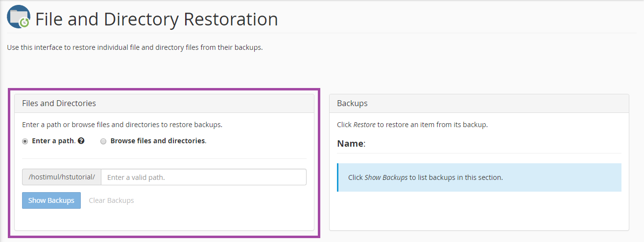Select "Browse files and directories" radio button
Screen dimensions: 644x242
[x=103, y=141]
